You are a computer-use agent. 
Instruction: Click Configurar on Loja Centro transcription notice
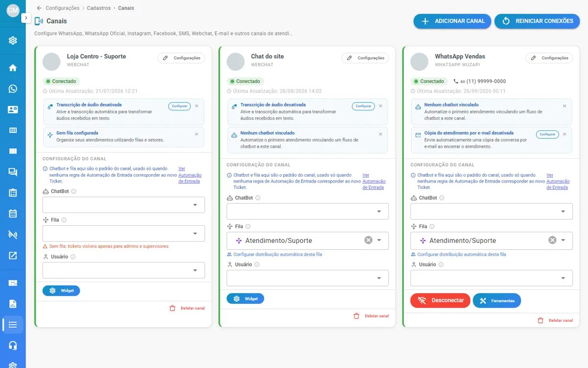point(179,106)
